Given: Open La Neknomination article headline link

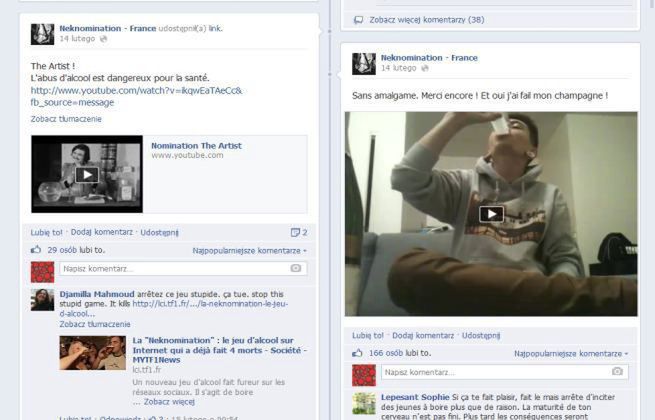Looking at the screenshot, I should coord(219,350).
